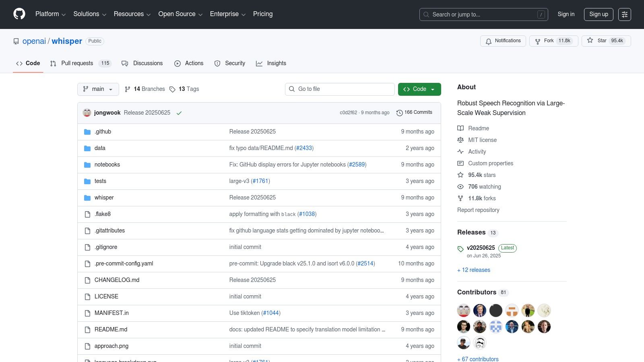
Task: Click the forks icon in About
Action: click(x=460, y=198)
